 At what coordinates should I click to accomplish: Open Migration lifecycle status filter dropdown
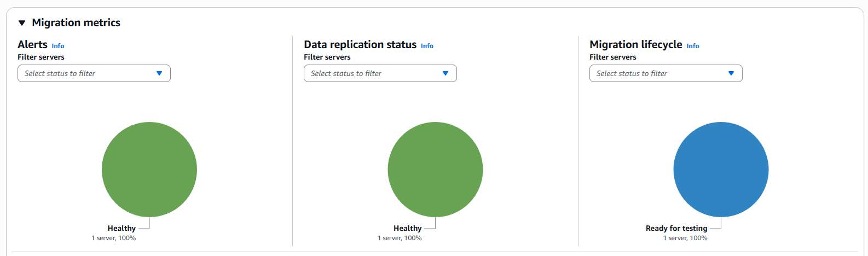(666, 73)
